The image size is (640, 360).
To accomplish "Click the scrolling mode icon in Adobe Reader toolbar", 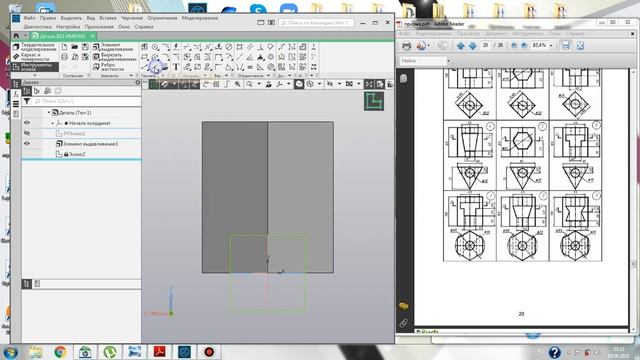I will (x=565, y=46).
